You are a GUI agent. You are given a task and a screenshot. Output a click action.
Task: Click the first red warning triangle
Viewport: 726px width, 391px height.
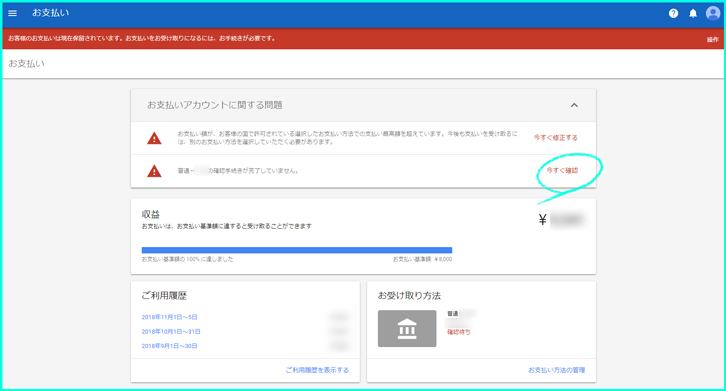point(154,138)
